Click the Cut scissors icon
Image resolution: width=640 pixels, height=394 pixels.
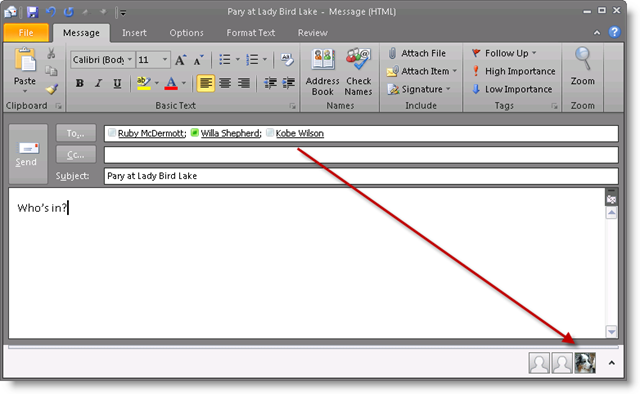coord(51,53)
